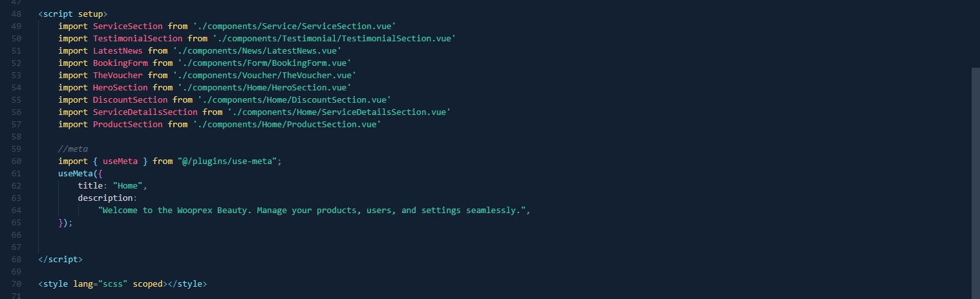The width and height of the screenshot is (980, 299).
Task: Click the Wooprex Beauty description string
Action: coord(314,210)
